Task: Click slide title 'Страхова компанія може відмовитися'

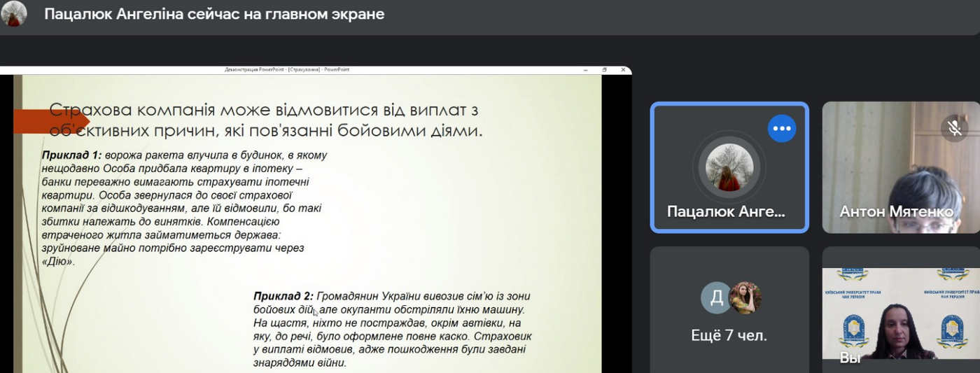Action: [x=266, y=120]
